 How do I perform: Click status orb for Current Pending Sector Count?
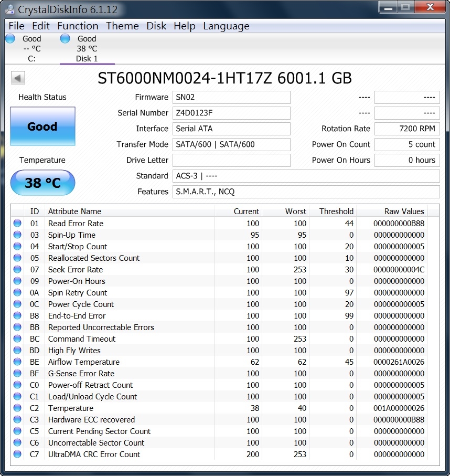17,431
